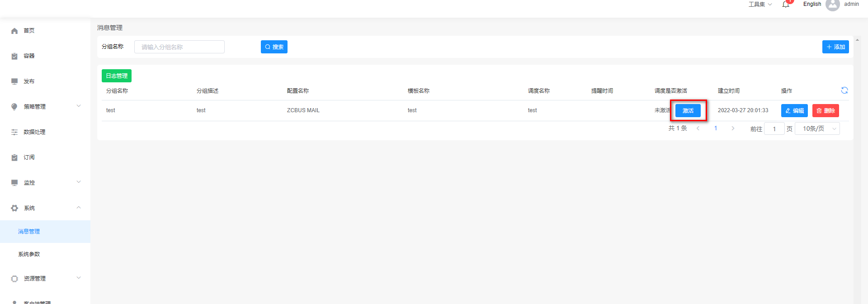The width and height of the screenshot is (868, 304).
Task: Click the 策略管理 bulb icon
Action: (x=14, y=107)
